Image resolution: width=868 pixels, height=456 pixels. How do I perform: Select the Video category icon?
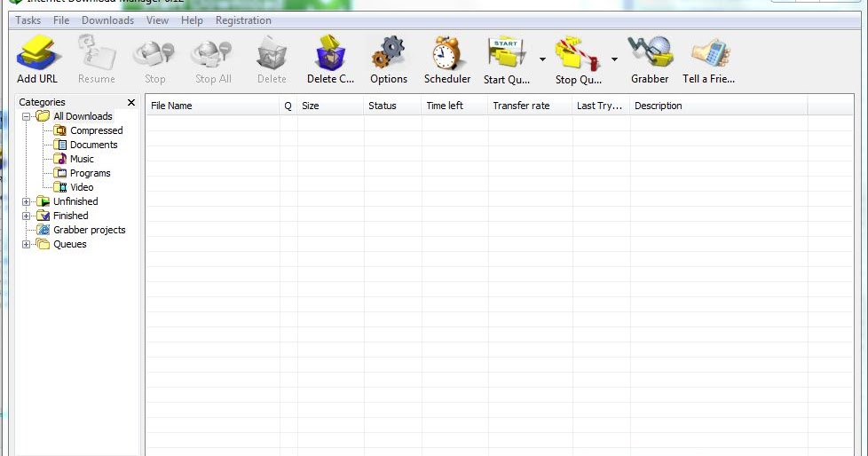(x=59, y=187)
